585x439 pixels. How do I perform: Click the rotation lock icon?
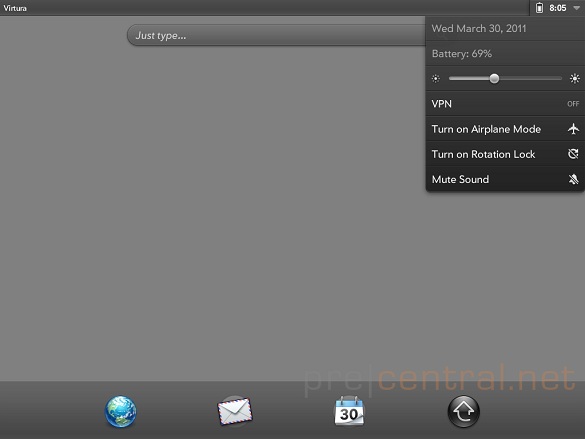coord(573,154)
